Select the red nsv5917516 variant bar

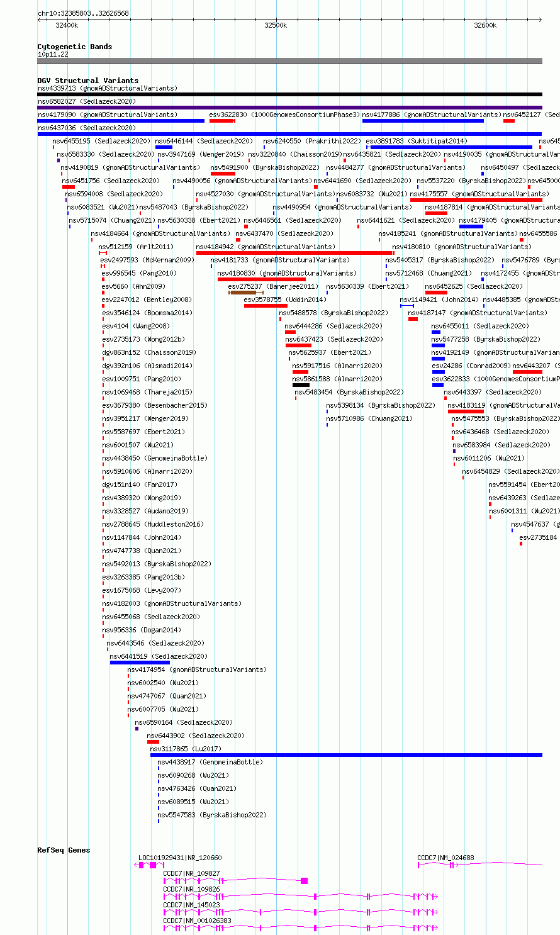click(300, 372)
